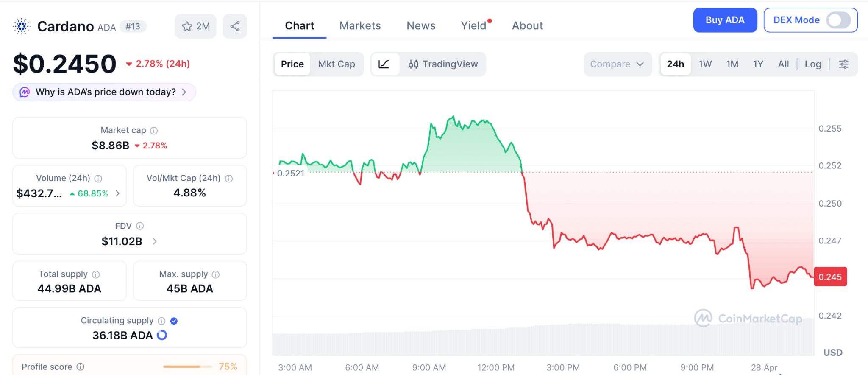Viewport: 868px width, 375px height.
Task: Click the share icon button
Action: coord(235,26)
